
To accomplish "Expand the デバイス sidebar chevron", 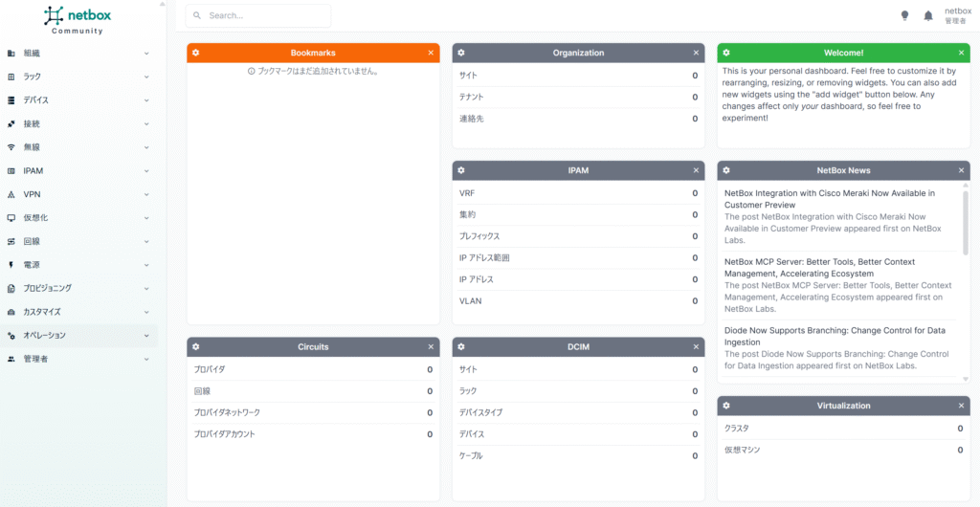I will pyautogui.click(x=146, y=100).
